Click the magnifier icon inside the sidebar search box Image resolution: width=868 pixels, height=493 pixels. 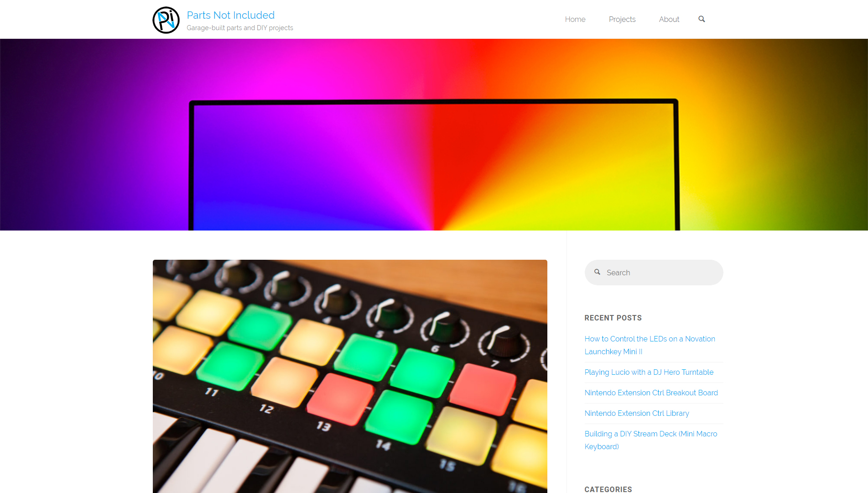coord(597,272)
